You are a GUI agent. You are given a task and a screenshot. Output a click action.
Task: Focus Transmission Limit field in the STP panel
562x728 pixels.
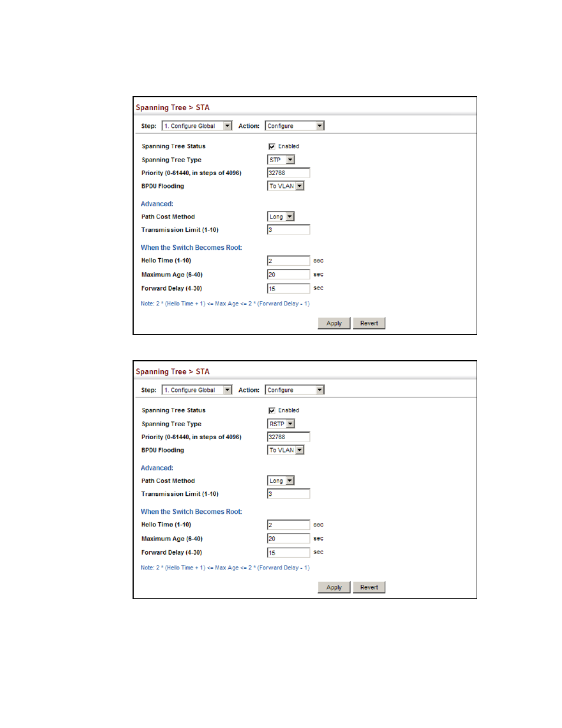coord(289,230)
